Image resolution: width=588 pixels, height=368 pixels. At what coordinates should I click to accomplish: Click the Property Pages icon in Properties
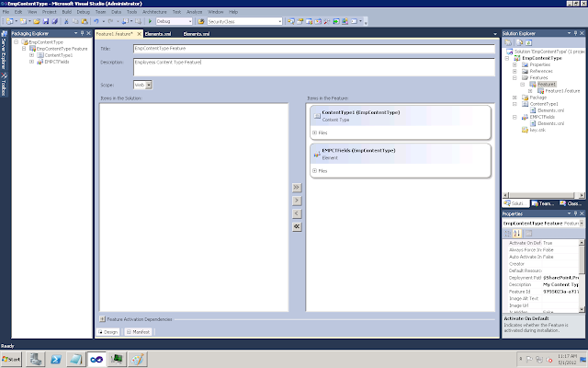click(528, 233)
